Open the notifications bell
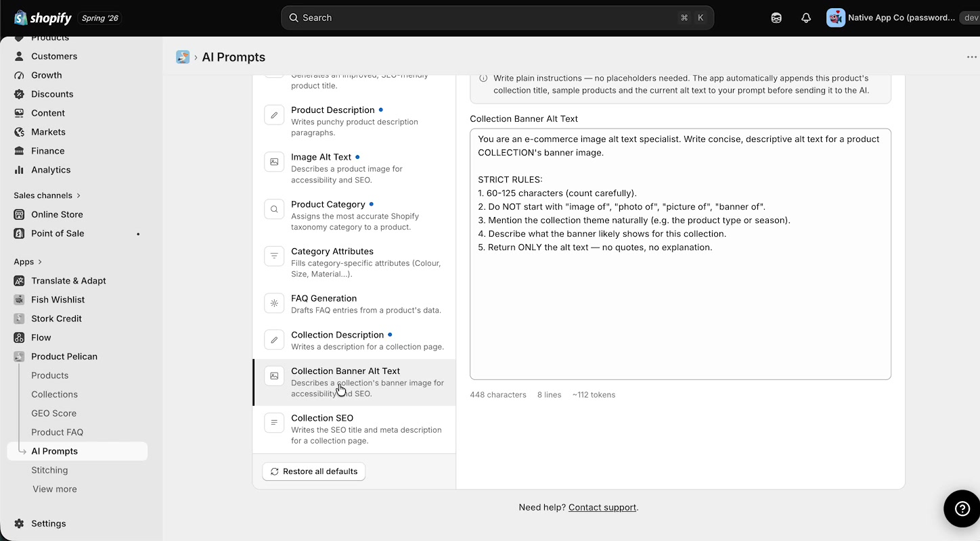This screenshot has height=541, width=980. coord(806,18)
